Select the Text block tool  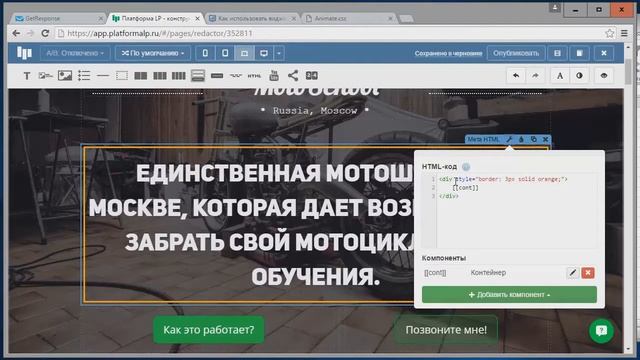27,76
